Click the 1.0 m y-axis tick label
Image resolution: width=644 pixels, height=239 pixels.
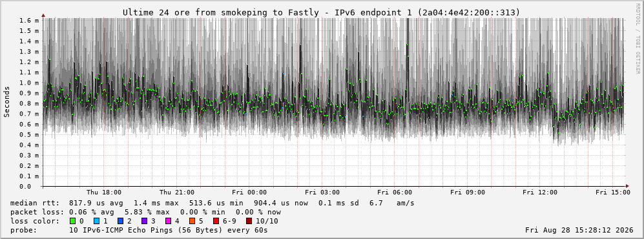click(29, 83)
